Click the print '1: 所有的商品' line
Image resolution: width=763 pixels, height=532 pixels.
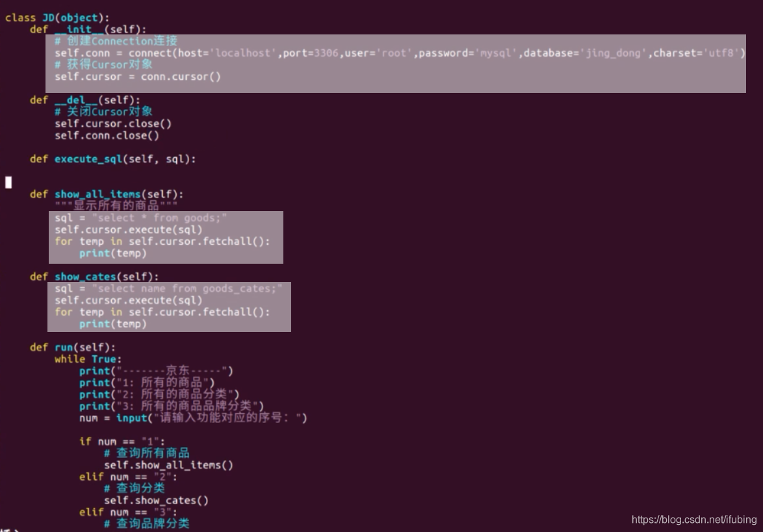coord(147,383)
